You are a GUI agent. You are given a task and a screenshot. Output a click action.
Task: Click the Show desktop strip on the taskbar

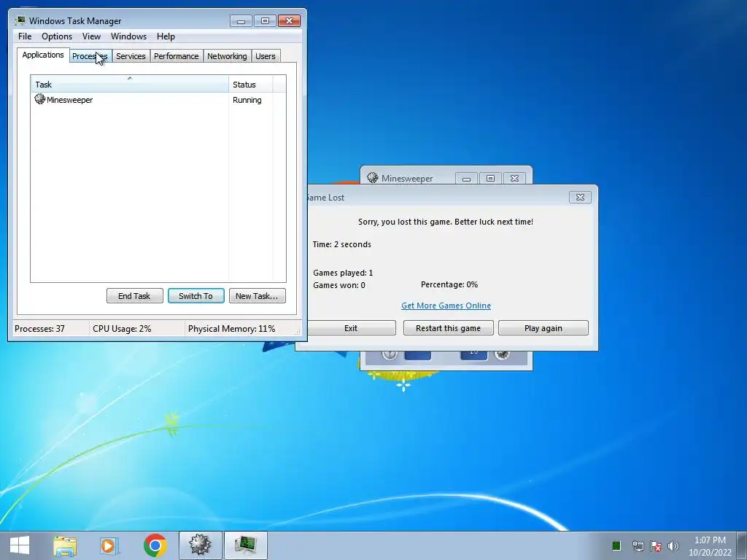pyautogui.click(x=742, y=545)
